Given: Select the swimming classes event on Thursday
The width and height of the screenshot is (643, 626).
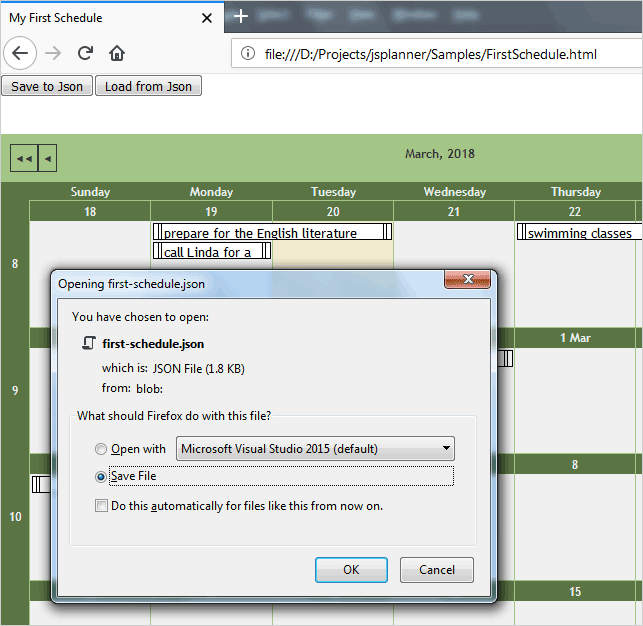Looking at the screenshot, I should click(x=579, y=233).
